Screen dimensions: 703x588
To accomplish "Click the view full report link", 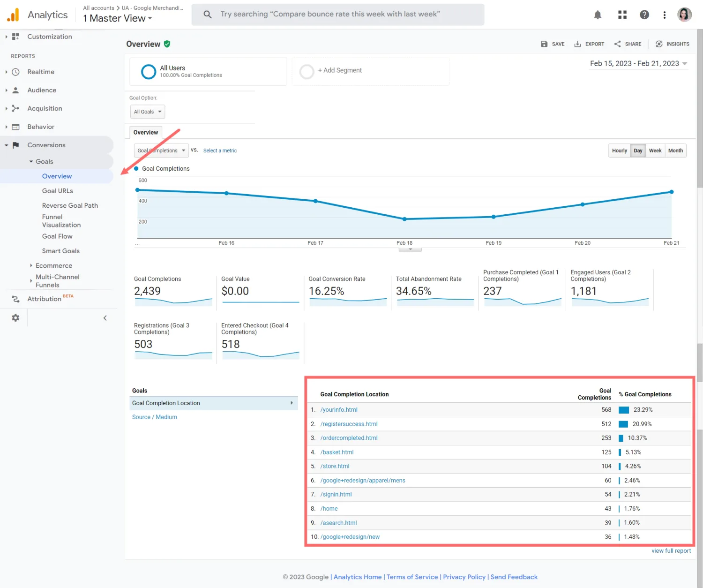I will (x=671, y=551).
